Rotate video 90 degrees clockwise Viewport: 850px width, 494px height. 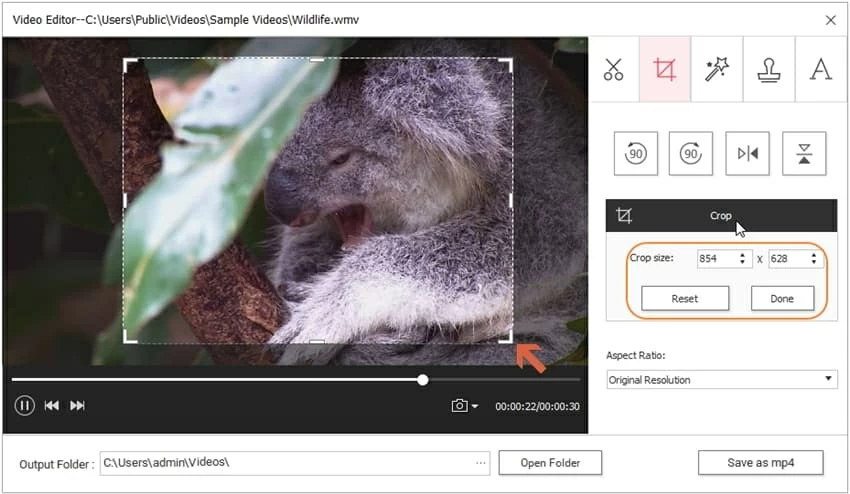coord(691,153)
